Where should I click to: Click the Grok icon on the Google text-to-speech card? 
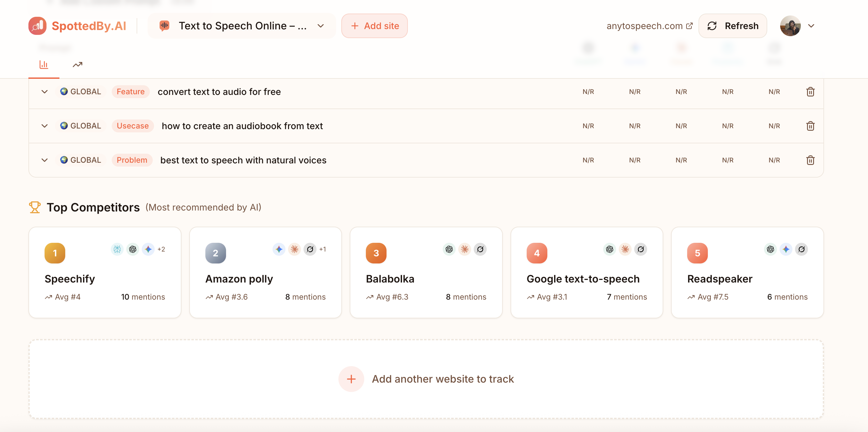tap(641, 249)
